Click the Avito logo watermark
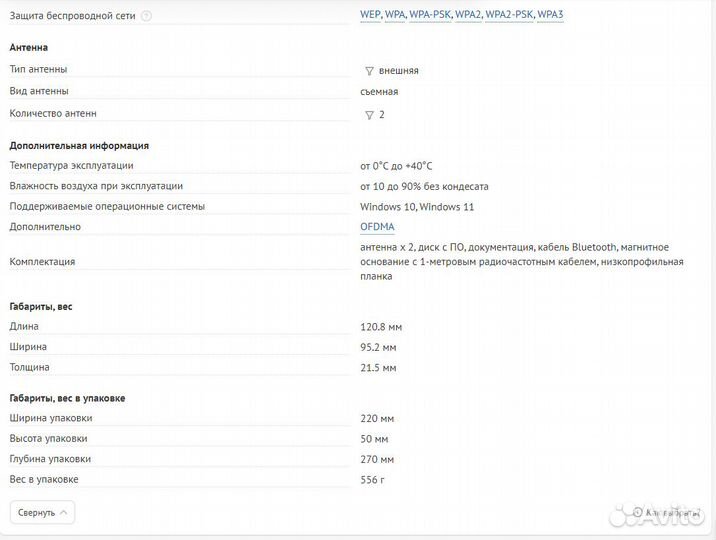Image resolution: width=716 pixels, height=540 pixels. click(670, 514)
